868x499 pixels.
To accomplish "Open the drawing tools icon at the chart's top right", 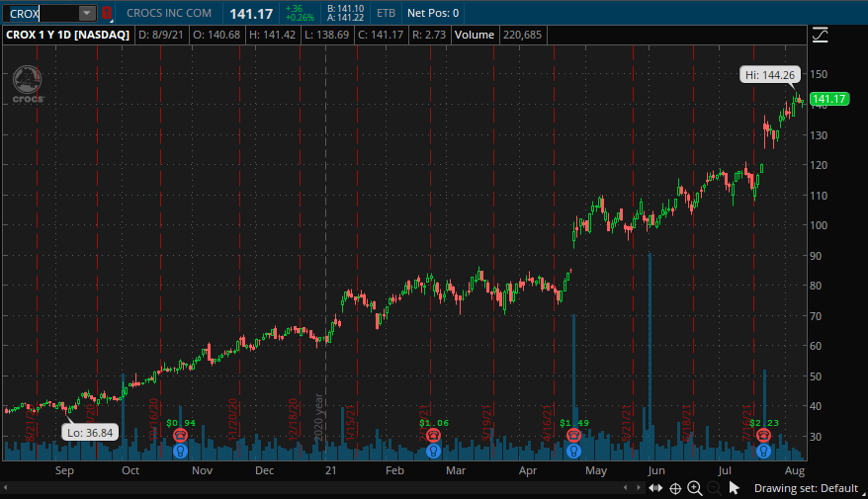I will [x=820, y=35].
